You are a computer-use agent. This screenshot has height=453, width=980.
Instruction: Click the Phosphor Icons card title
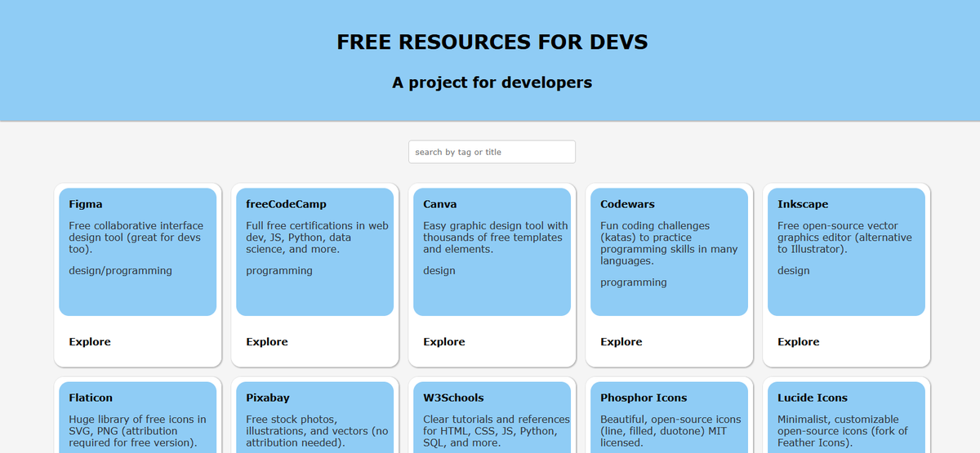point(644,397)
